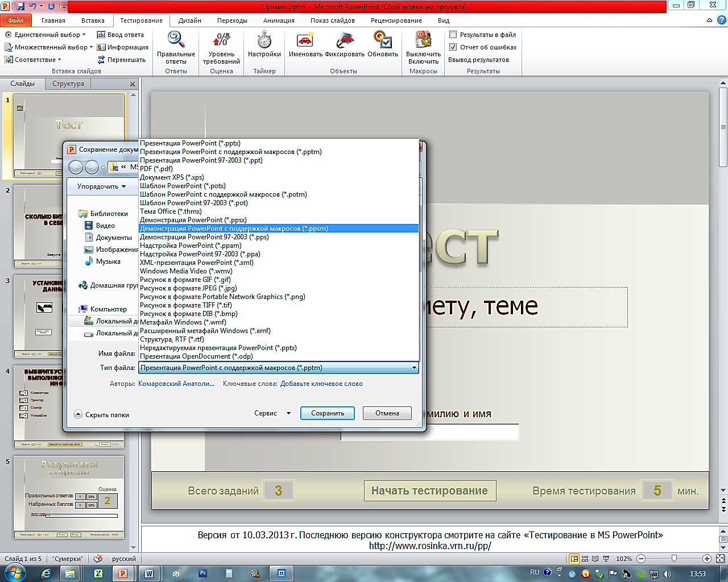Choose PDF (*.pdf) file type
Screen dimensions: 728x582
pos(279,169)
